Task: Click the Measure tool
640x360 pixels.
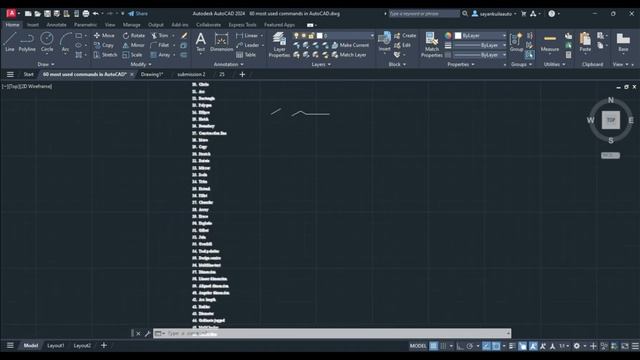Action: [550, 42]
